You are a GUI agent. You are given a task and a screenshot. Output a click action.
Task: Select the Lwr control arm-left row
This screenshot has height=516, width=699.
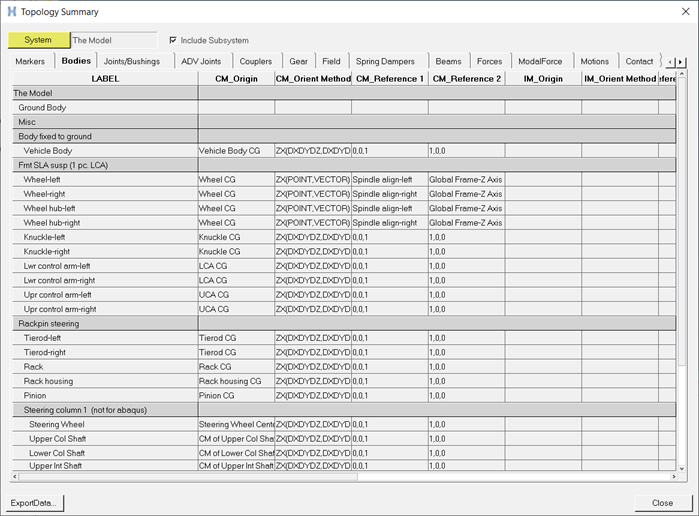coord(344,266)
